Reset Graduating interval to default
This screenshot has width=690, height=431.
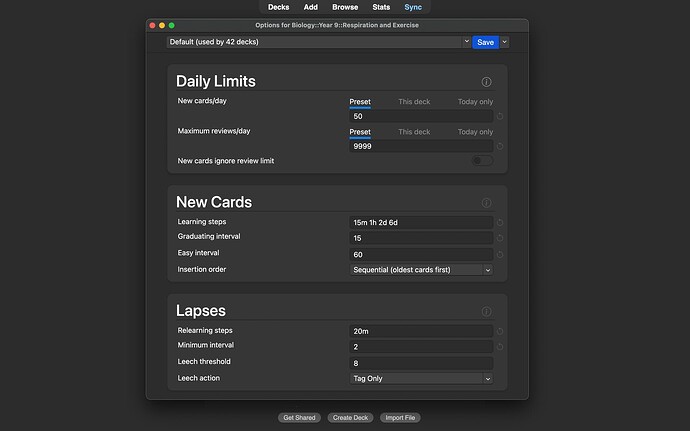[500, 238]
